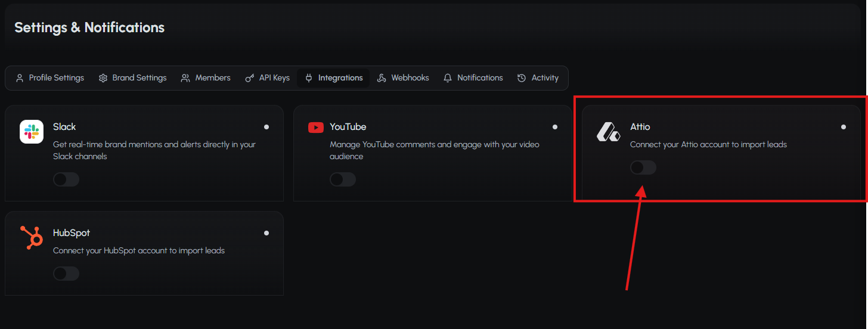Click the person icon beside Profile Settings
The width and height of the screenshot is (868, 329).
[20, 78]
